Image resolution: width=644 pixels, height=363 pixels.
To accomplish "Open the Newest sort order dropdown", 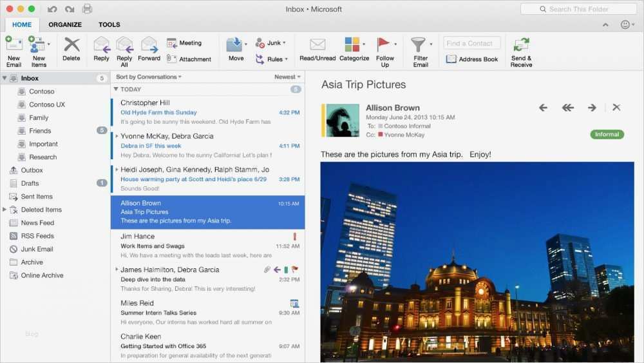I will tap(287, 77).
